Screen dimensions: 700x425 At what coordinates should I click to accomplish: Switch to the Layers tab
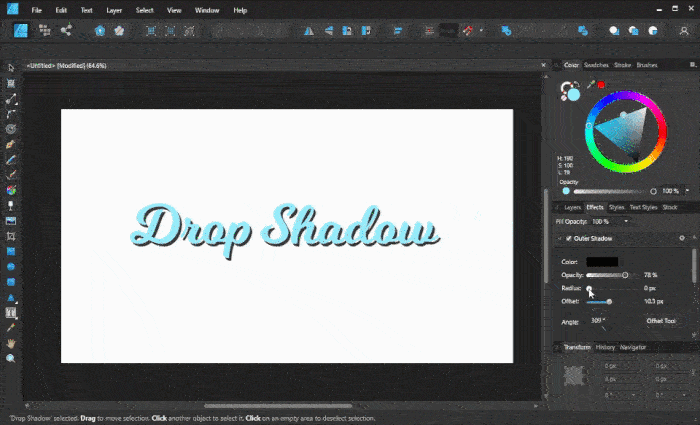pos(572,208)
